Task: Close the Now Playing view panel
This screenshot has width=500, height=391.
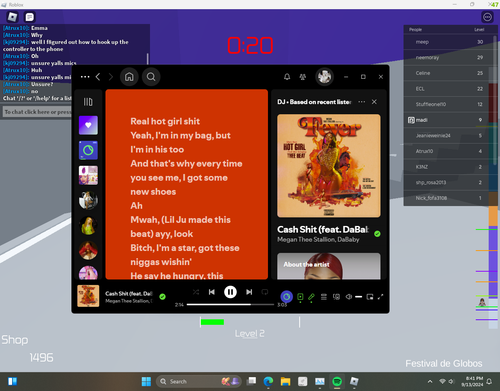Action: click(x=374, y=102)
